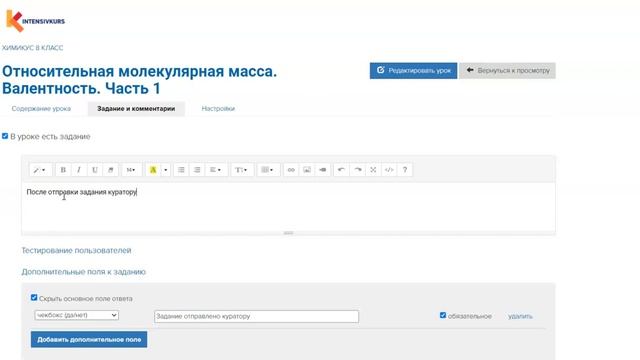Screen dimensions: 640x360
Task: Click the eraser remove-formatting icon
Action: pos(111,170)
